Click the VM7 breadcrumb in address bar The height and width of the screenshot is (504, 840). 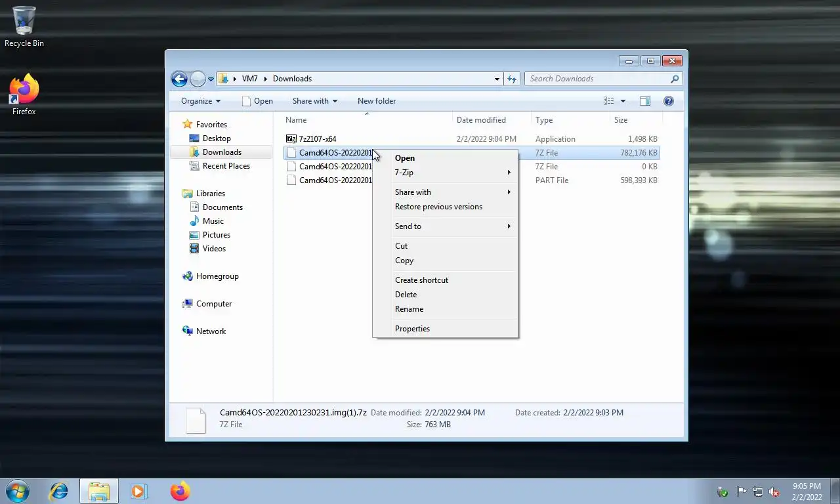pos(249,79)
